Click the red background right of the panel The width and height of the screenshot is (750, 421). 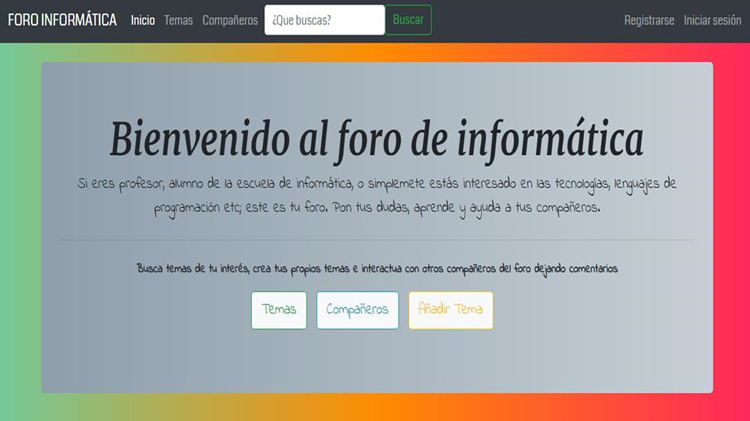(x=731, y=230)
